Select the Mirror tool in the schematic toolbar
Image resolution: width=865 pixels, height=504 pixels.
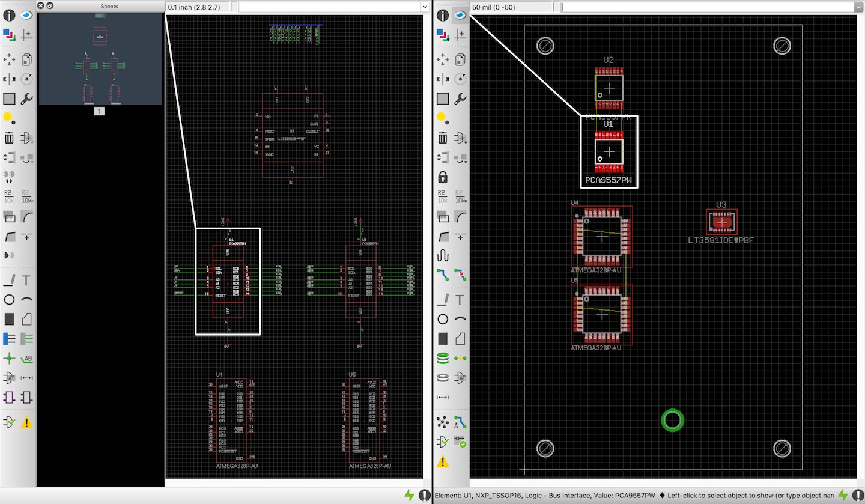(10, 79)
